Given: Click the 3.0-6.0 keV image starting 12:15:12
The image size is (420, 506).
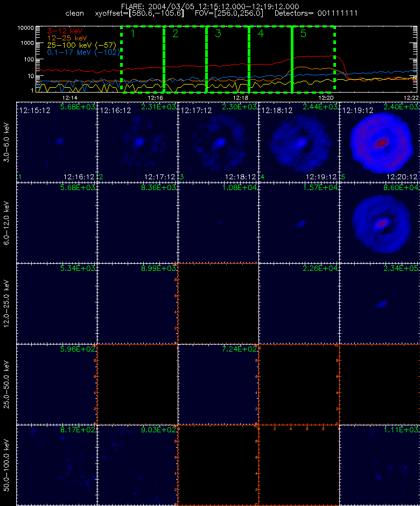Looking at the screenshot, I should point(57,142).
